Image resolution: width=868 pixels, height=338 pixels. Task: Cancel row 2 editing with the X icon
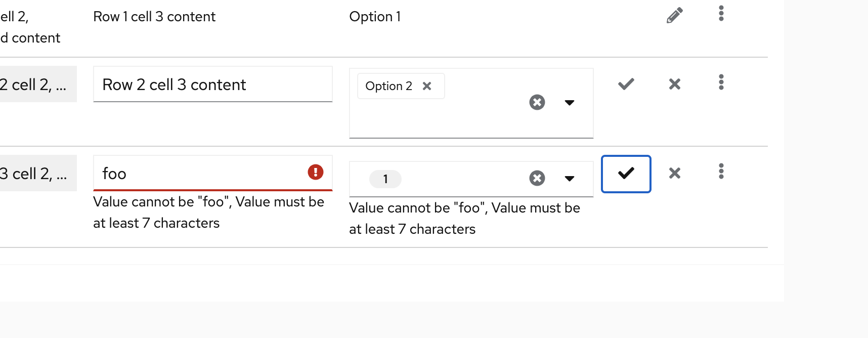675,84
